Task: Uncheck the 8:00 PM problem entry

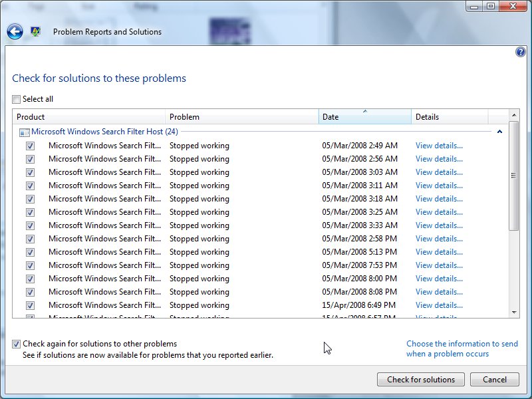Action: 30,279
